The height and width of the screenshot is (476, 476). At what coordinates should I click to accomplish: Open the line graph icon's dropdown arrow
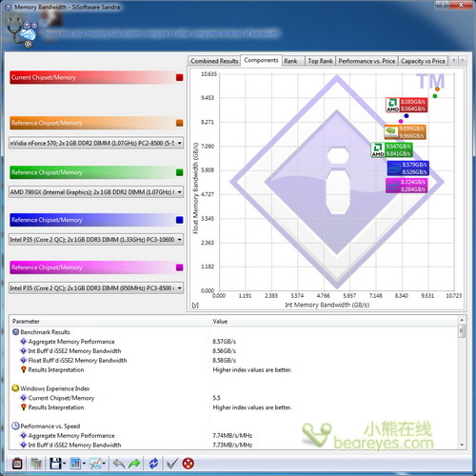[x=104, y=464]
